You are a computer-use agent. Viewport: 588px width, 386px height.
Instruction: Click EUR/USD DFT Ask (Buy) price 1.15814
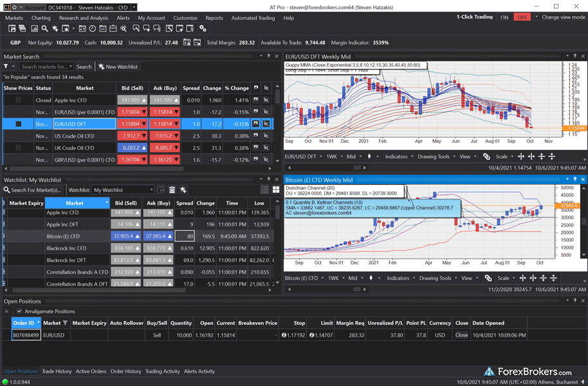[165, 124]
